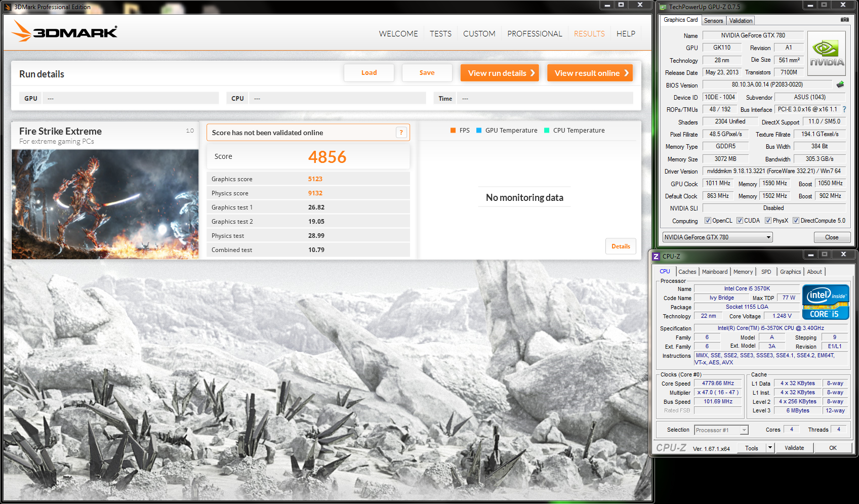The width and height of the screenshot is (859, 504).
Task: Switch to Caches tab in CPU-Z
Action: (687, 272)
